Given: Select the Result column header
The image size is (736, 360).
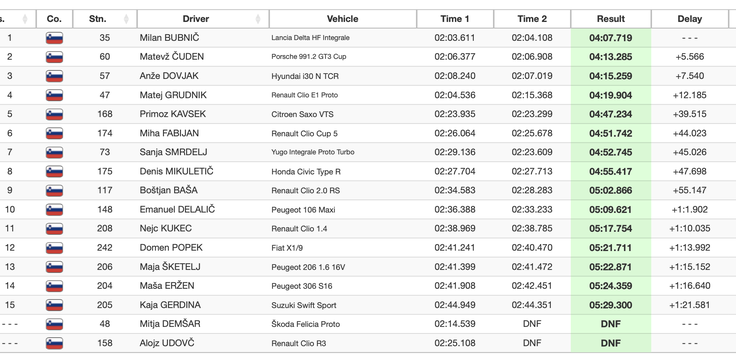Looking at the screenshot, I should click(x=611, y=19).
